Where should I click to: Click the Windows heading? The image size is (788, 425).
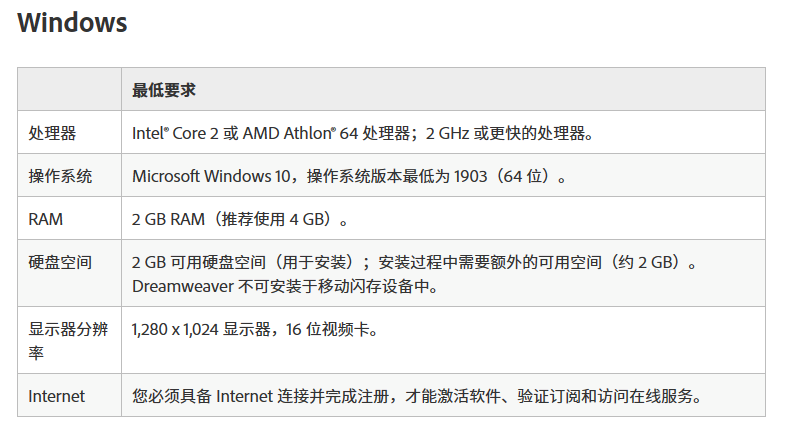pyautogui.click(x=72, y=23)
